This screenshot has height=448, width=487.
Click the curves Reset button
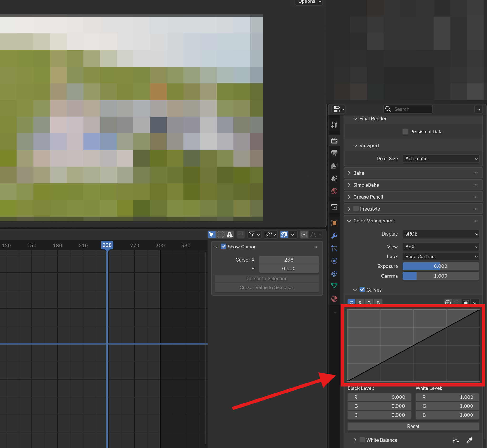413,426
